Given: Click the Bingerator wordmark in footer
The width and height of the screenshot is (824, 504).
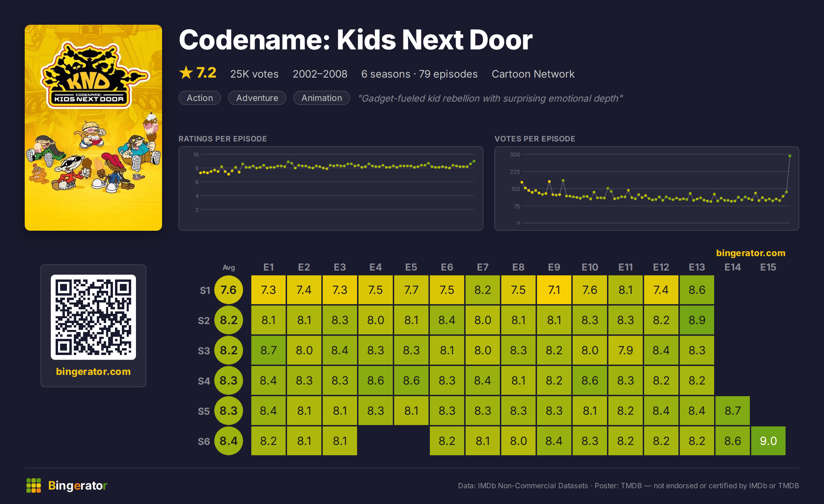Looking at the screenshot, I should tap(78, 485).
